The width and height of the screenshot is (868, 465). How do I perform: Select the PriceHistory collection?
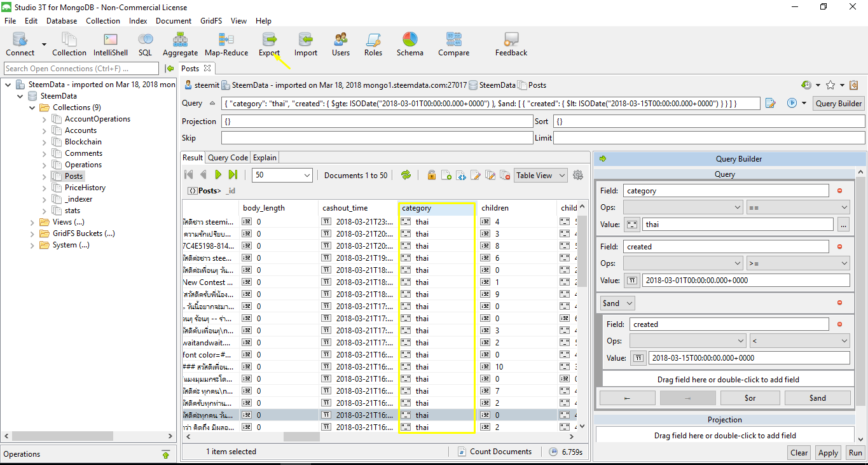[85, 188]
